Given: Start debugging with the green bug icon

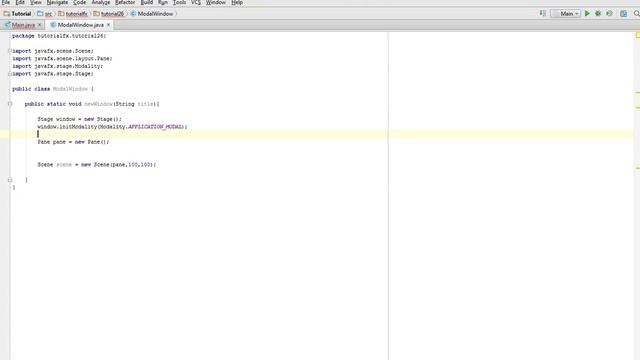Looking at the screenshot, I should [598, 13].
